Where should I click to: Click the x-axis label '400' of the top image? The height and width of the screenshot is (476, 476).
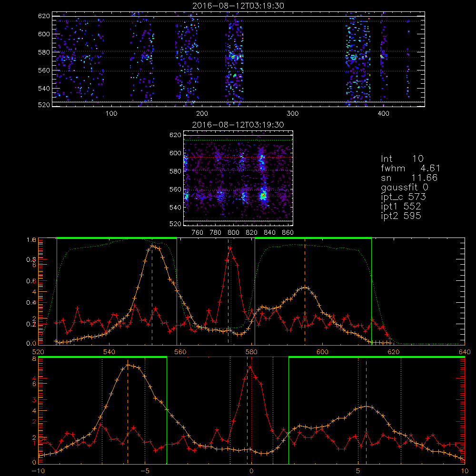tap(383, 114)
